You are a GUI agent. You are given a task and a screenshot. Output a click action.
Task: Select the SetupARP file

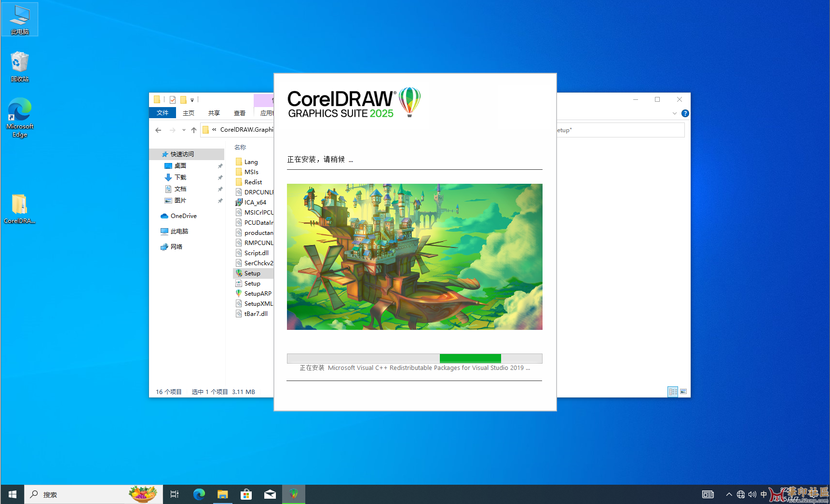point(254,294)
